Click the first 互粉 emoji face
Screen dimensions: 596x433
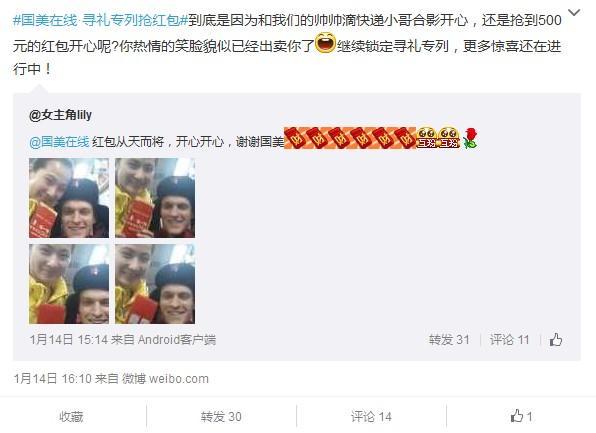(x=426, y=138)
